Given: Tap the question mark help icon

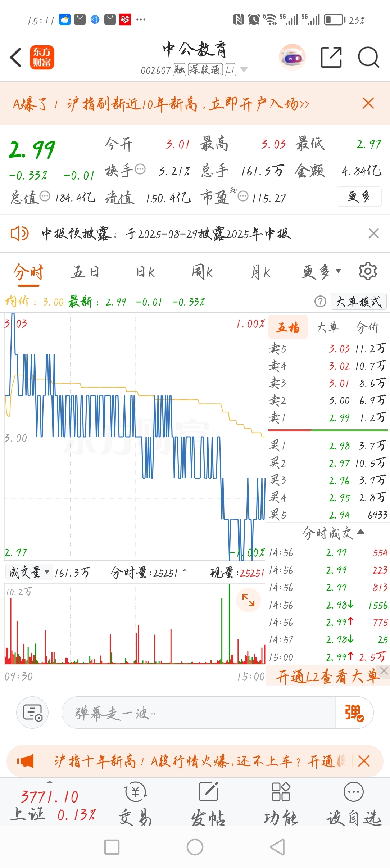Looking at the screenshot, I should coord(320,302).
